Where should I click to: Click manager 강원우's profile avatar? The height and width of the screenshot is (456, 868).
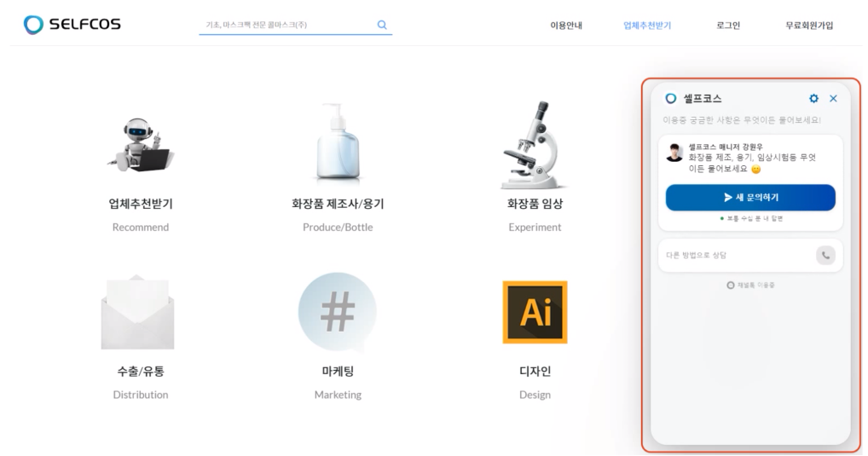pyautogui.click(x=674, y=153)
